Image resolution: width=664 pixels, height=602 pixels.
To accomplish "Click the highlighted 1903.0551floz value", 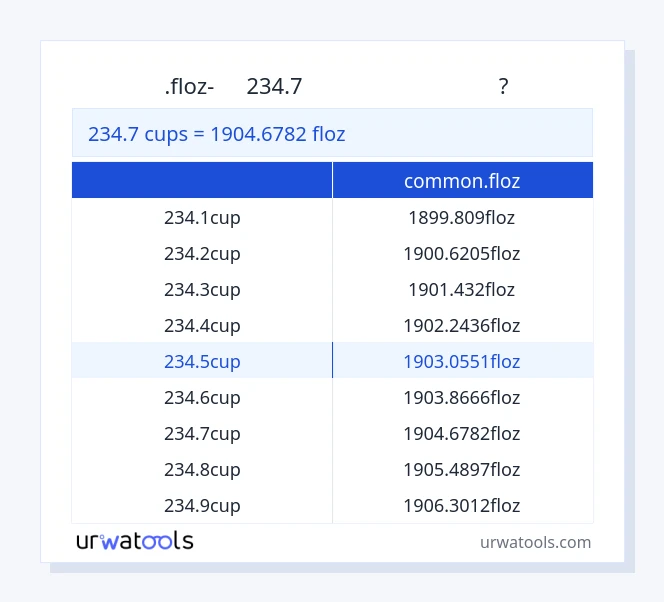I will click(462, 361).
